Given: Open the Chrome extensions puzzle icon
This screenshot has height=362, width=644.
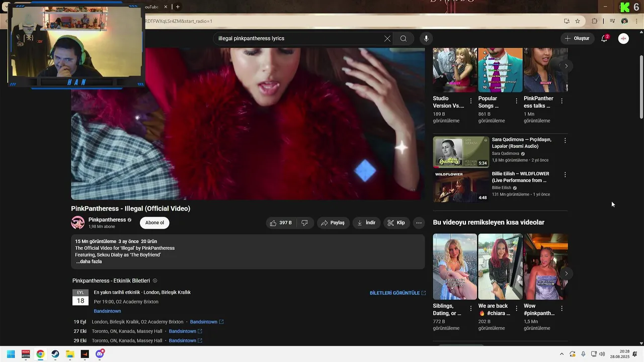Looking at the screenshot, I should pos(594,21).
